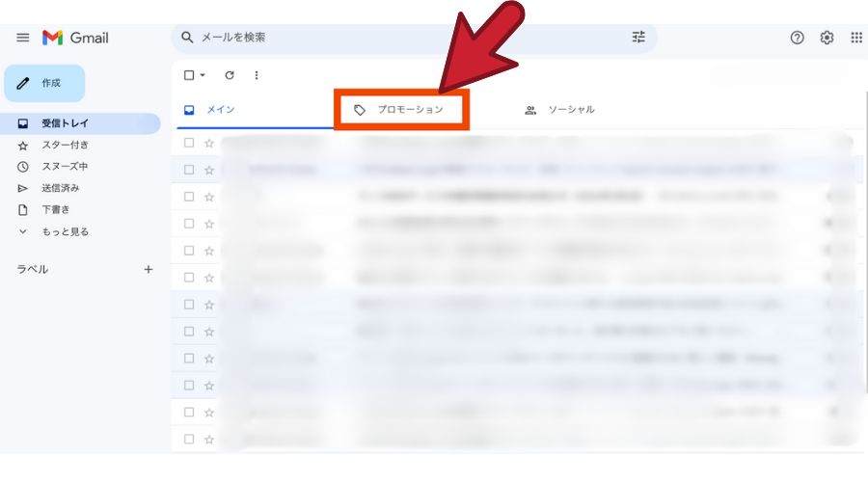
Task: Tick the select-all checkbox in toolbar
Action: pos(189,75)
